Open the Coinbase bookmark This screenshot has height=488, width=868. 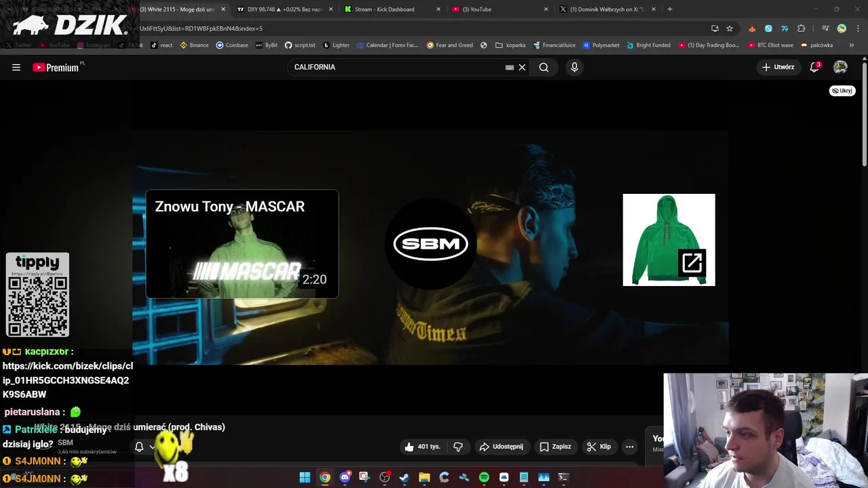coord(232,45)
